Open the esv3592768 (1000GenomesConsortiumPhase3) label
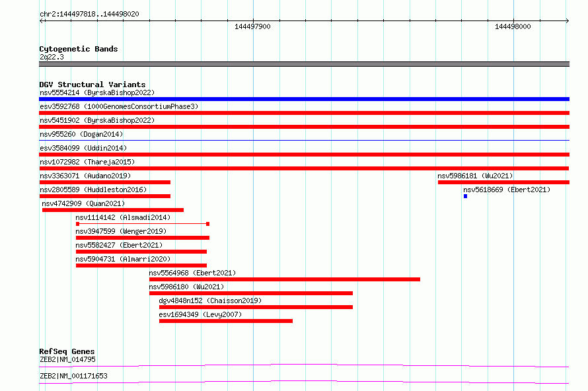 pyautogui.click(x=119, y=106)
